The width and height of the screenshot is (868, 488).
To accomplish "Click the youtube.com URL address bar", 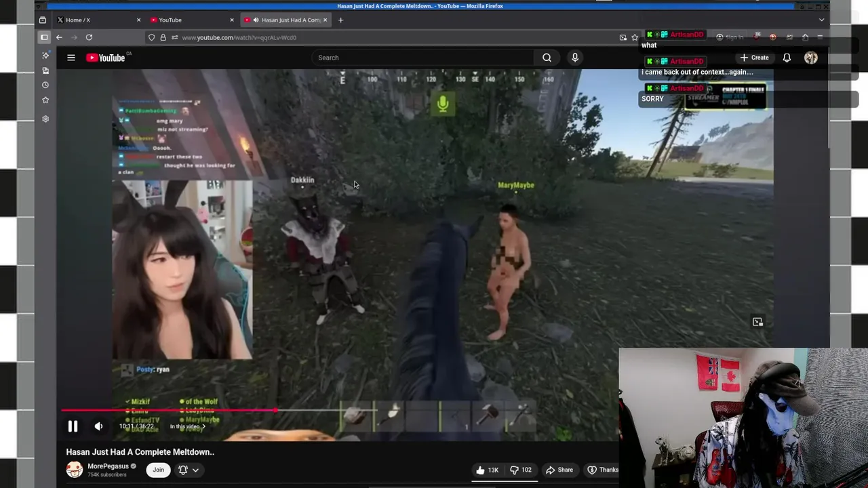I will point(393,37).
